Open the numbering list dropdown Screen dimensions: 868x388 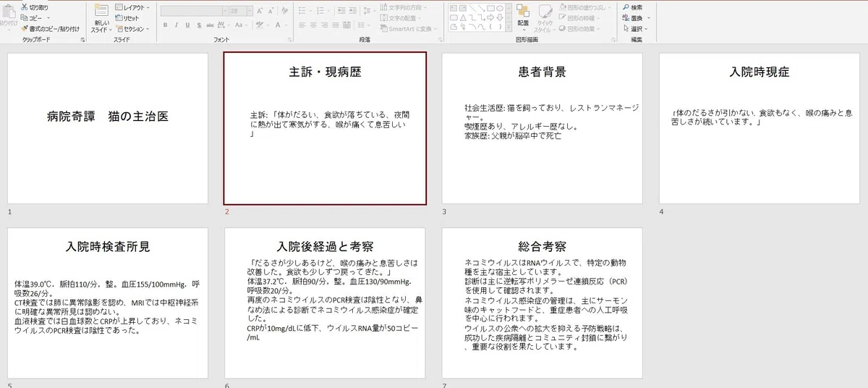pos(328,11)
